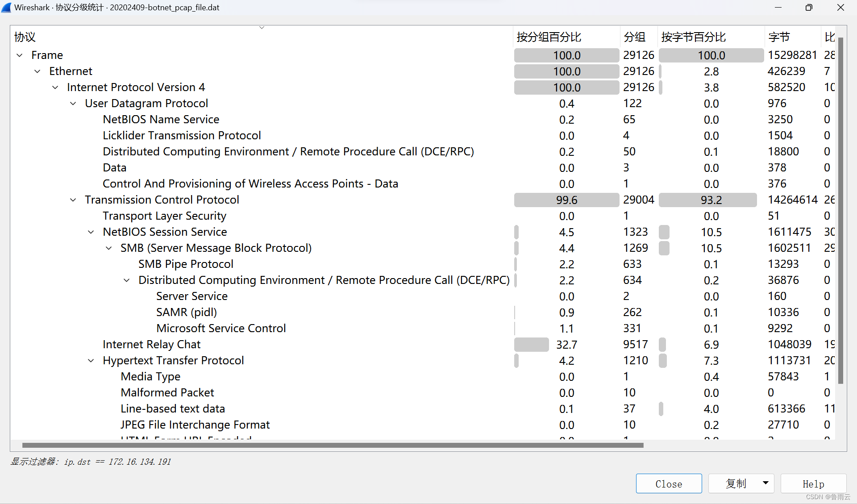Collapse the Ethernet tree node
The width and height of the screenshot is (857, 504).
[37, 71]
